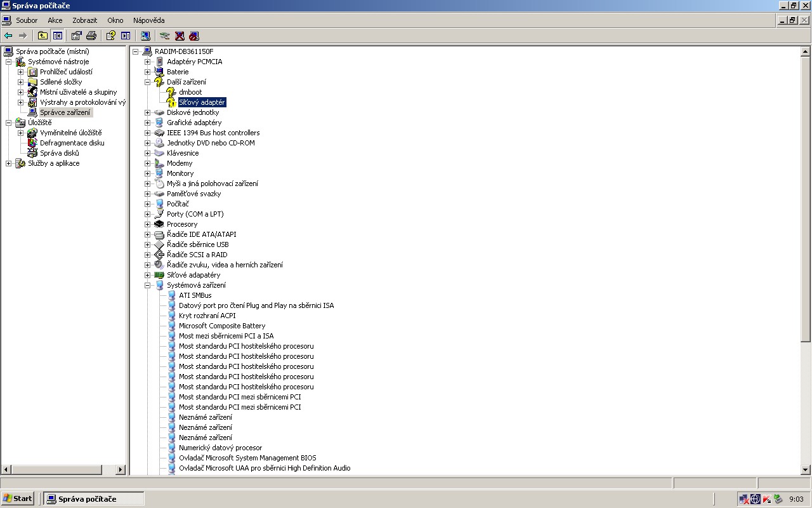Select IEEE 1394 Bus host controllers

213,133
